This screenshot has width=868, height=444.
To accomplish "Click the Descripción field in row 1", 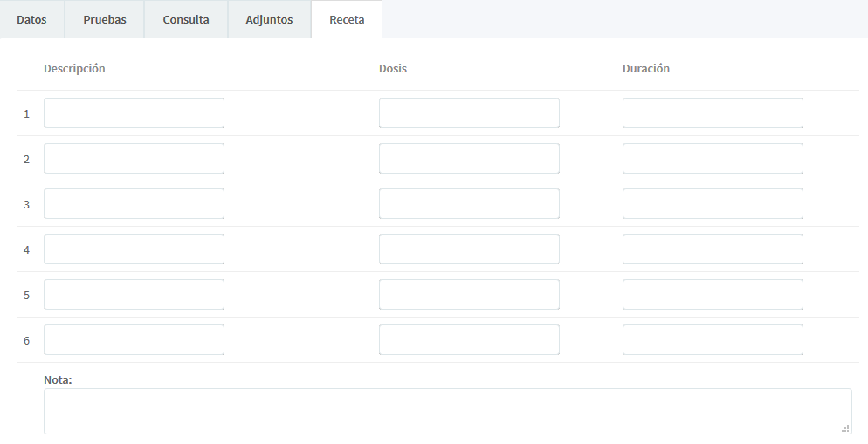I will (x=134, y=113).
